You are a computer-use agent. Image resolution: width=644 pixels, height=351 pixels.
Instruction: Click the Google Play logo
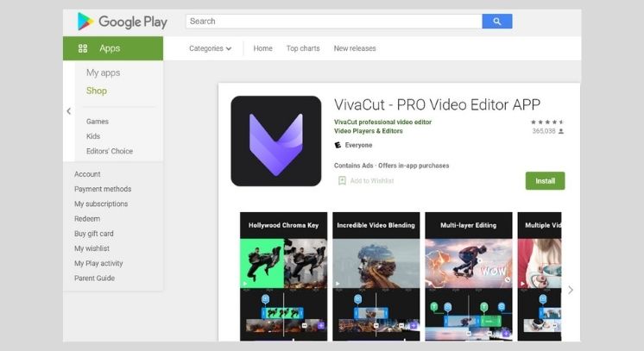122,22
